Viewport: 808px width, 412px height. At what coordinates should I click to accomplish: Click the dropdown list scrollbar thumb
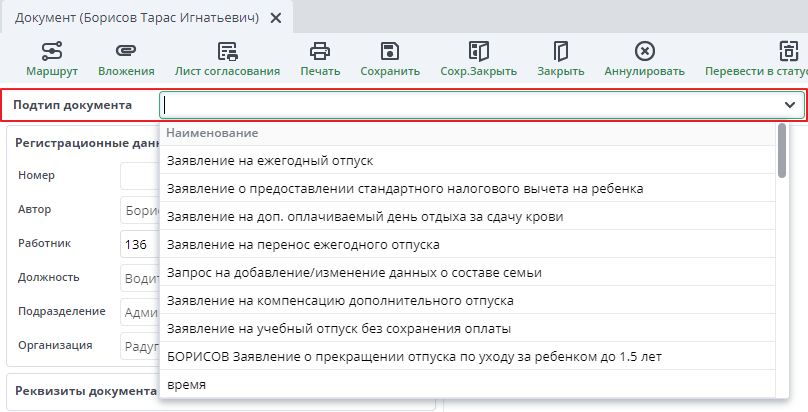click(x=782, y=150)
